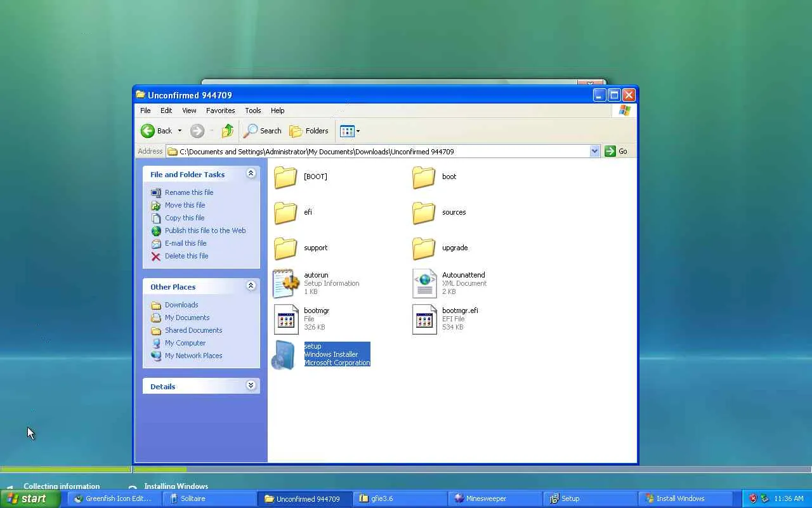Viewport: 812px width, 508px height.
Task: Select the Autounattend XML document icon
Action: pos(424,283)
